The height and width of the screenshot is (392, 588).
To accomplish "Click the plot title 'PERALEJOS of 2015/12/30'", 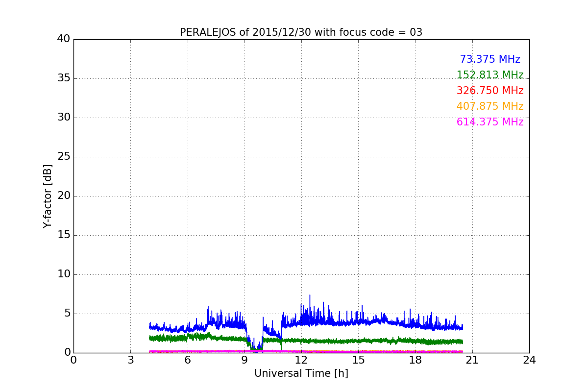I will (301, 32).
